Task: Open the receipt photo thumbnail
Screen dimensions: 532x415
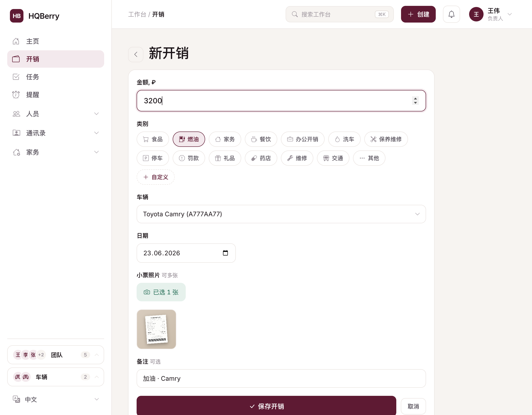Action: pos(156,329)
